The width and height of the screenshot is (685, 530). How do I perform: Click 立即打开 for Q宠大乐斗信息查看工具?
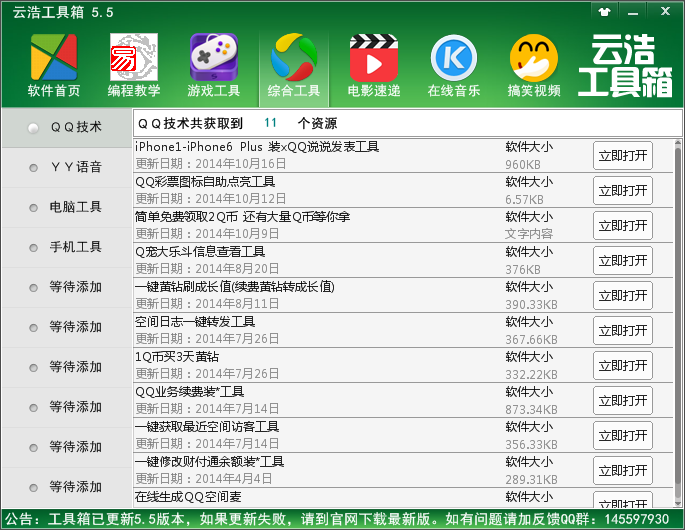tap(623, 260)
